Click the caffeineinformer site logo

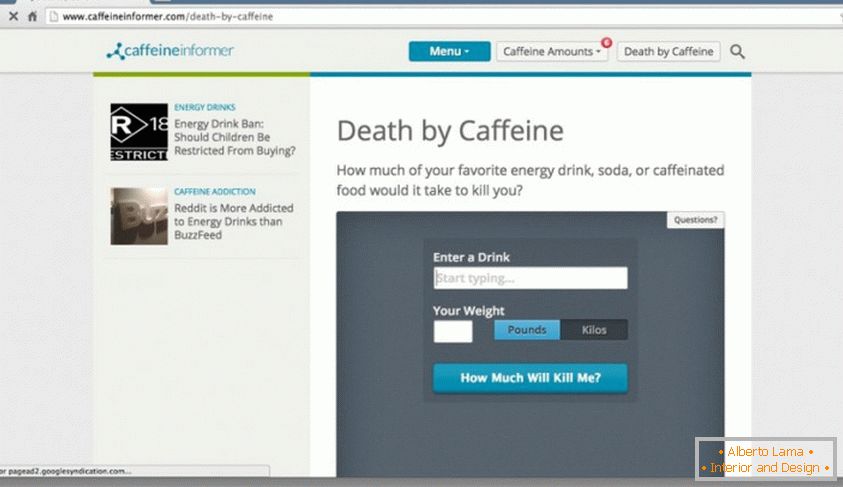[170, 51]
